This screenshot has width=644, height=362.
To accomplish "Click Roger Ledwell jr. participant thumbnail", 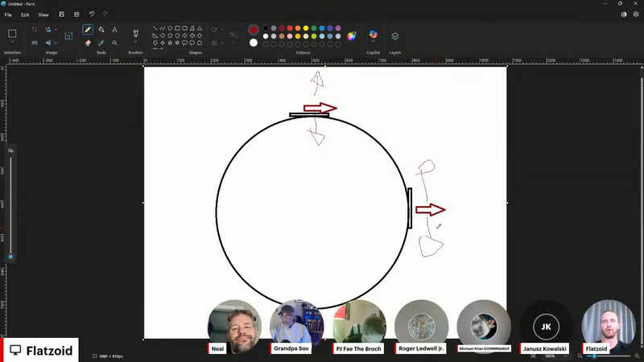I will [x=421, y=327].
